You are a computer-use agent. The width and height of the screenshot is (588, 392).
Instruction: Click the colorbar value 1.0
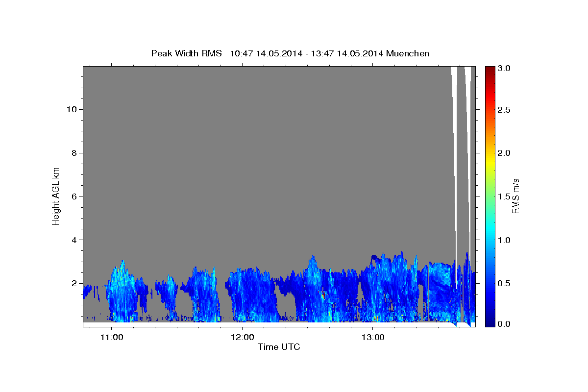click(504, 240)
